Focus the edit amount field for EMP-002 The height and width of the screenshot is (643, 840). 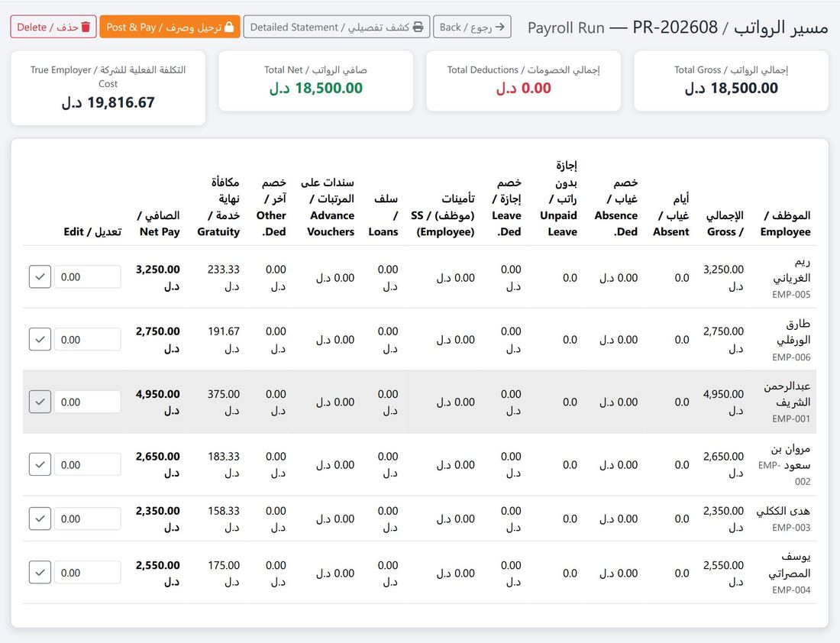point(87,464)
